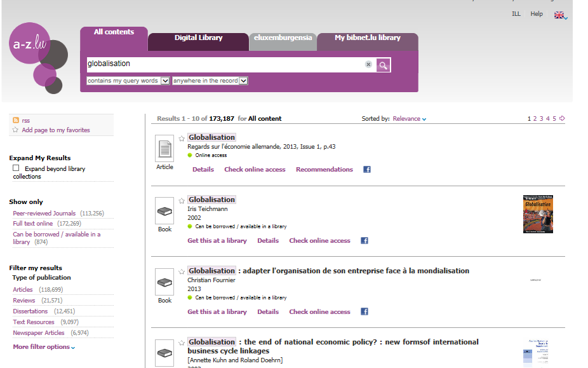Filter by Peer-reviewed Journals
This screenshot has width=588, height=368.
pos(44,214)
